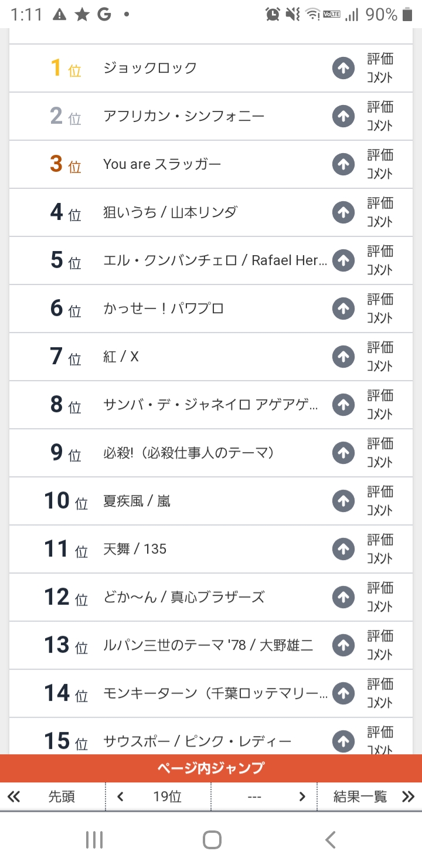
Task: Hit the arrow icon next to 紅 / X
Action: tap(343, 357)
